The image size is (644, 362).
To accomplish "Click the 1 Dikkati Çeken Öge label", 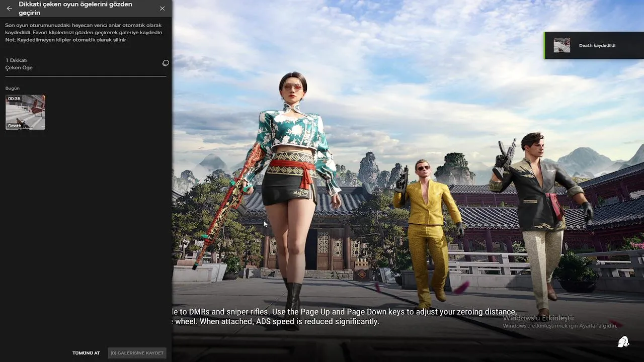I will click(x=19, y=64).
